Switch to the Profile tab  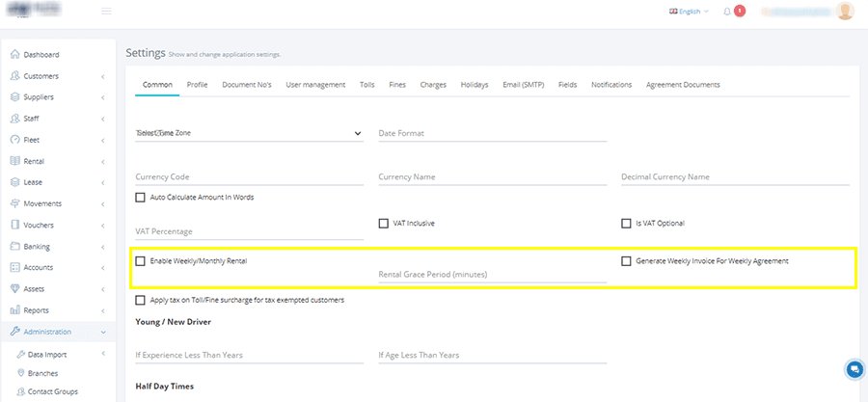197,85
